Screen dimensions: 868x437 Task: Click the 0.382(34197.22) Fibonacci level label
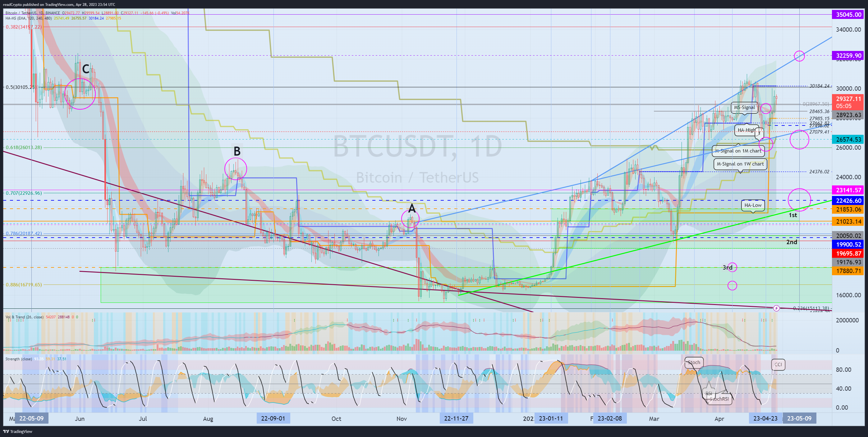24,27
